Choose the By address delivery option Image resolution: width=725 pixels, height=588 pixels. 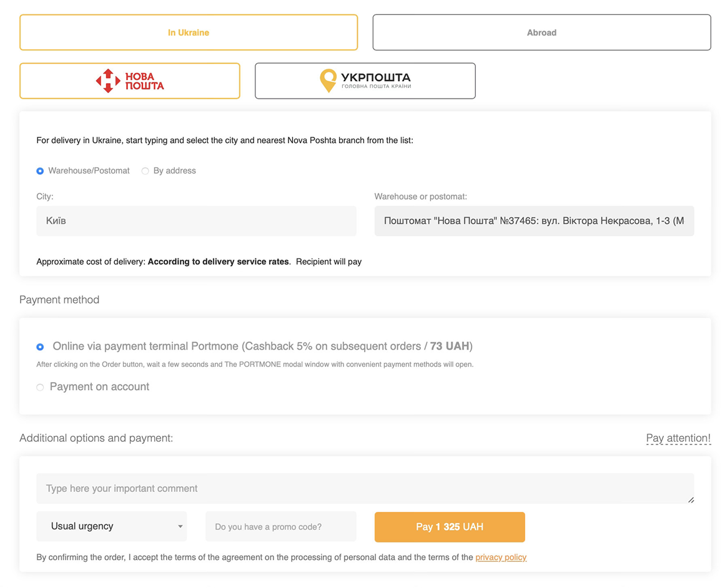coord(145,171)
